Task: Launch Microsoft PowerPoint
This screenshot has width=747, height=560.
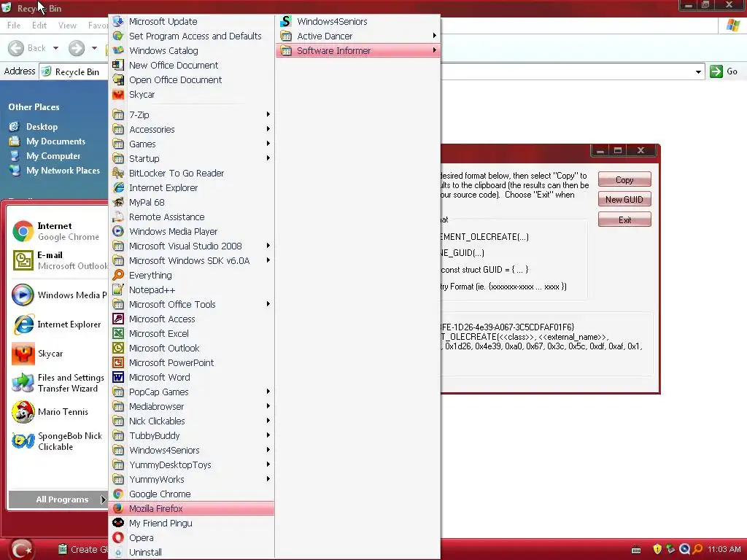Action: pyautogui.click(x=190, y=363)
